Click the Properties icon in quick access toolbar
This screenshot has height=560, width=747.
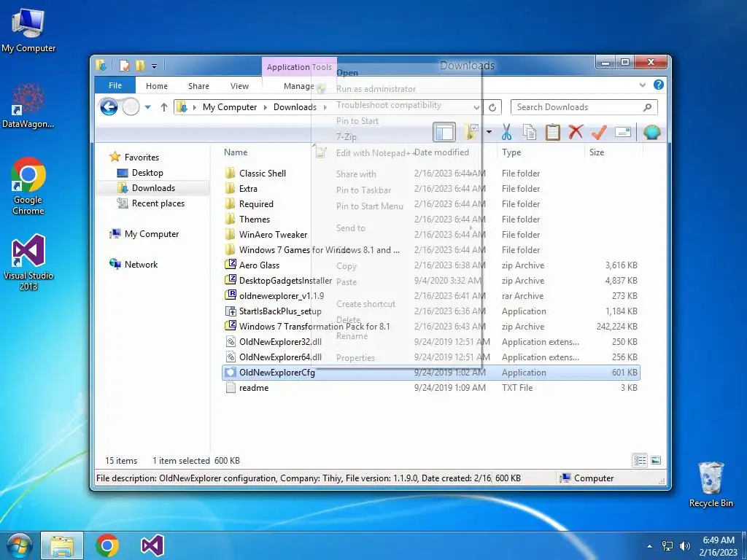(x=124, y=65)
